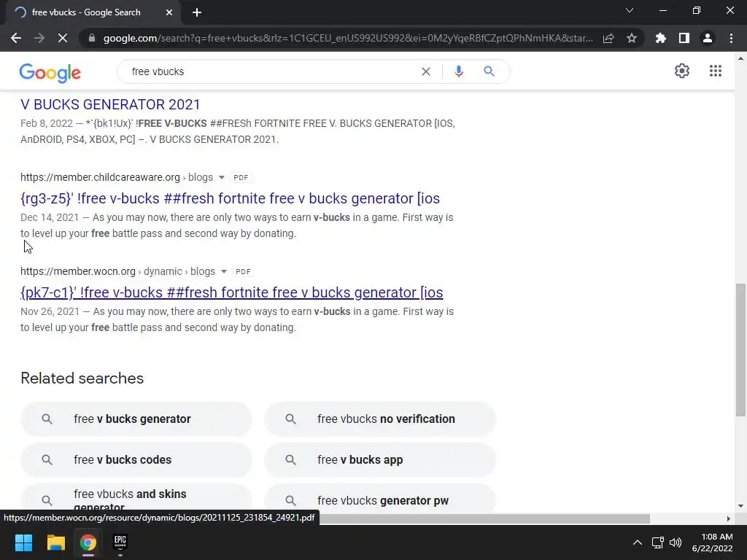Click the free vbucks search field

[271, 71]
